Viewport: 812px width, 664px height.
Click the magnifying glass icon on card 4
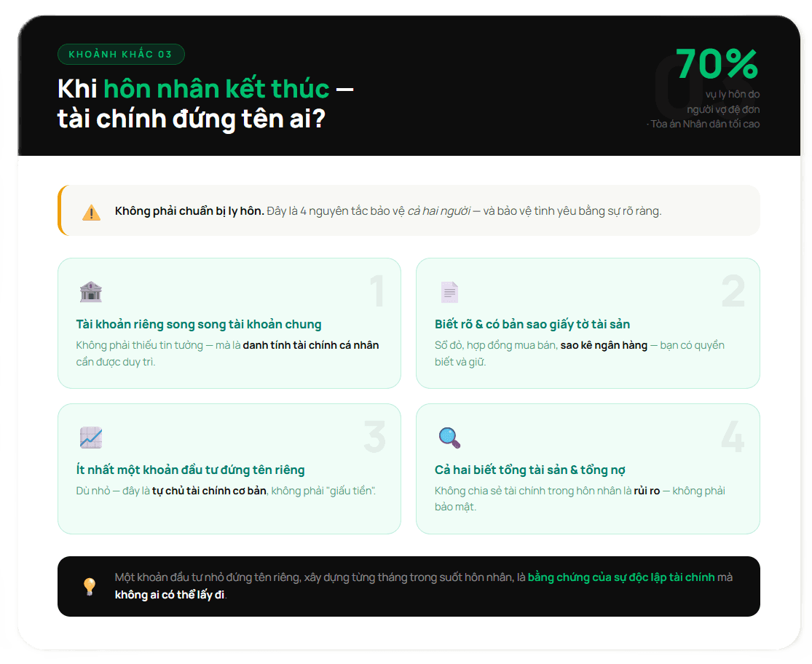click(449, 438)
